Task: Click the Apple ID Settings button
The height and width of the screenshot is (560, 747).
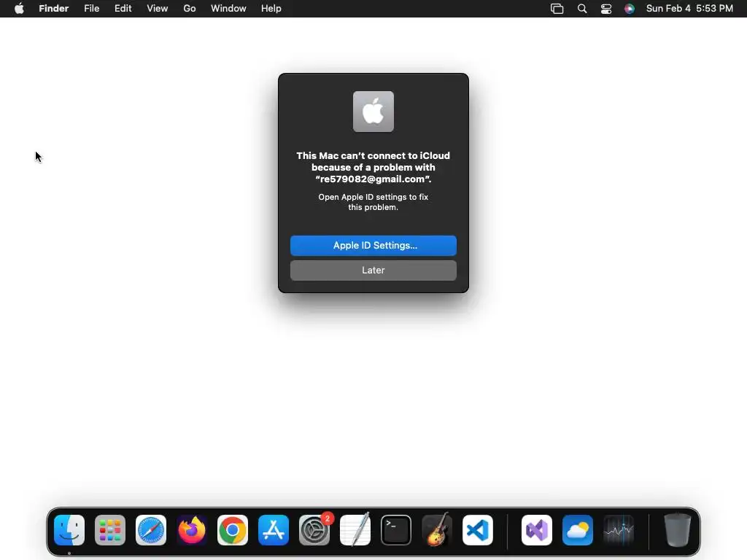Action: pyautogui.click(x=373, y=246)
